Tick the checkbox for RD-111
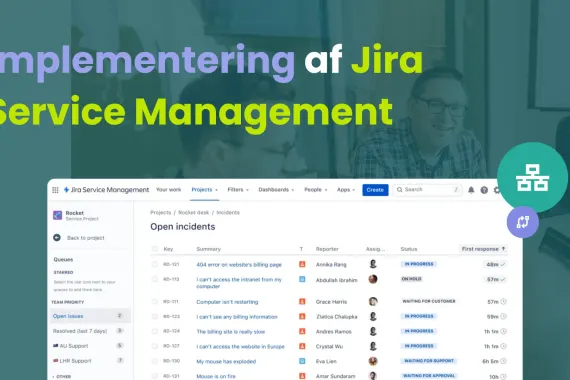Image resolution: width=570 pixels, height=380 pixels. coord(155,301)
